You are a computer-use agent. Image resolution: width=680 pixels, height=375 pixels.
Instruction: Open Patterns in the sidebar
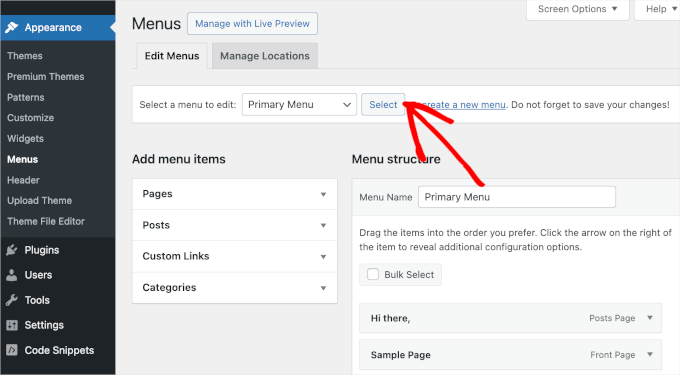click(26, 98)
